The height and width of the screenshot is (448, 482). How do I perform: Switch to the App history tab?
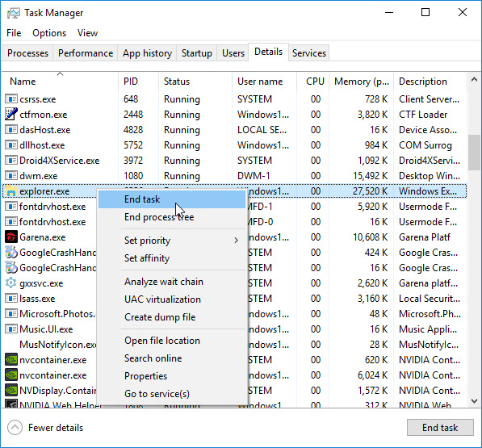147,53
